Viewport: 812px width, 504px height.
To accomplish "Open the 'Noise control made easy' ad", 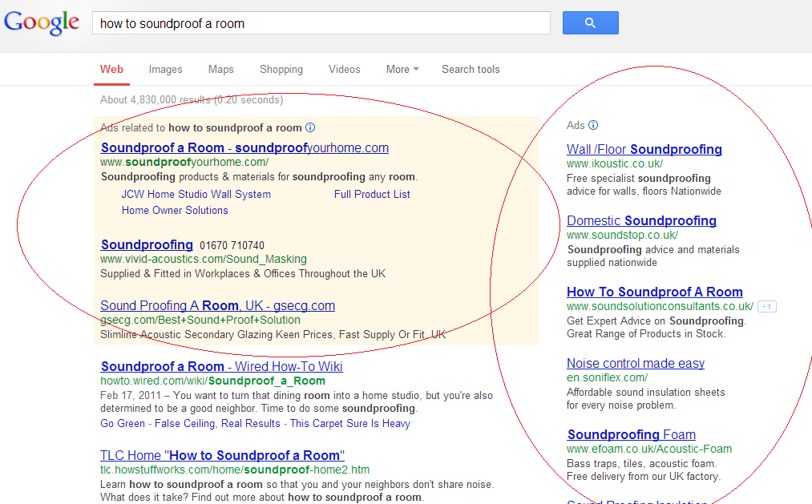I will (x=636, y=363).
